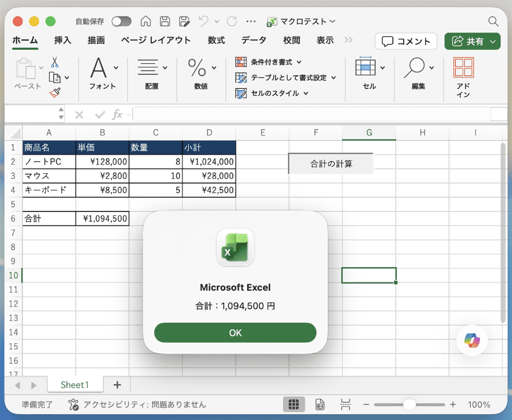This screenshot has width=512, height=420.
Task: Click the formula bar cancel X icon
Action: (79, 114)
